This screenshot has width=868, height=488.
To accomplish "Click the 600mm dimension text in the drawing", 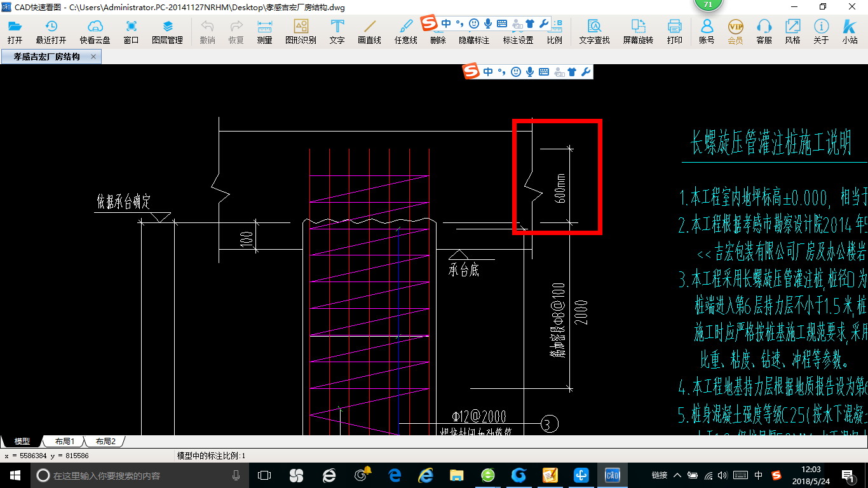I will tap(560, 188).
